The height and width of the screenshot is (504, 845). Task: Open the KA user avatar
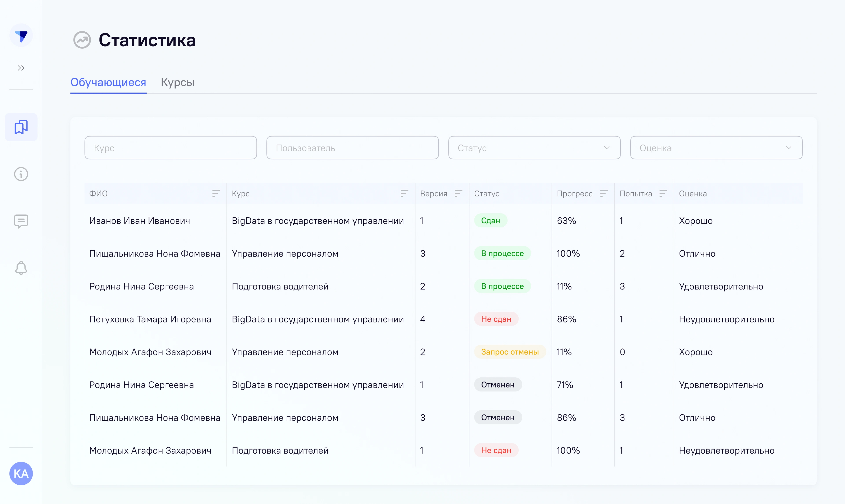pos(21,473)
